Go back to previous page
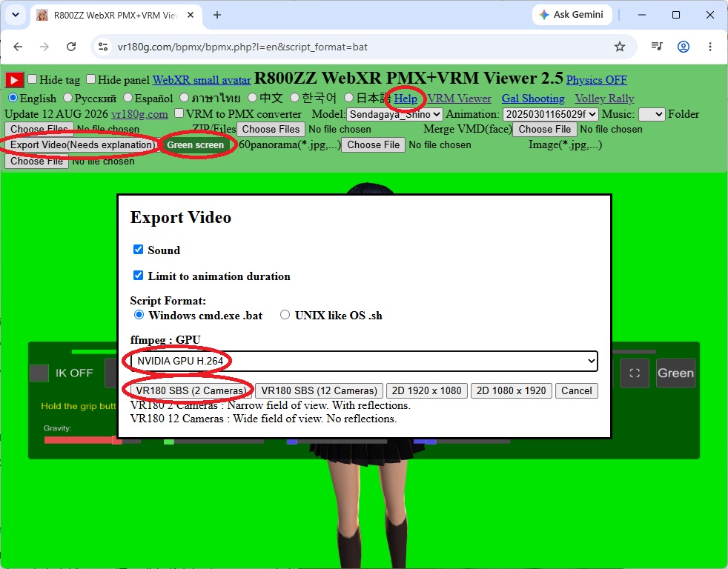Image resolution: width=728 pixels, height=569 pixels. click(x=18, y=47)
